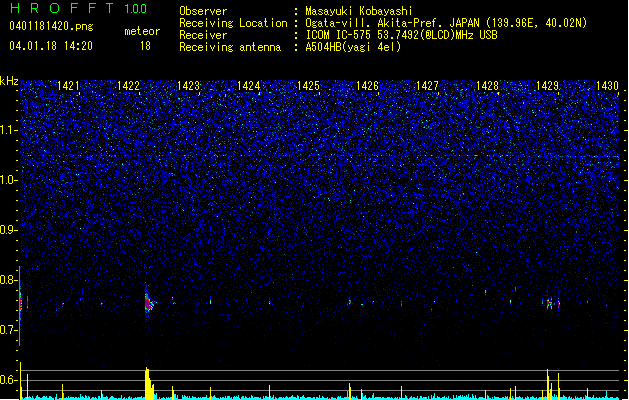
Task: Click the 0.8 kHz frequency label
Action: (9, 280)
